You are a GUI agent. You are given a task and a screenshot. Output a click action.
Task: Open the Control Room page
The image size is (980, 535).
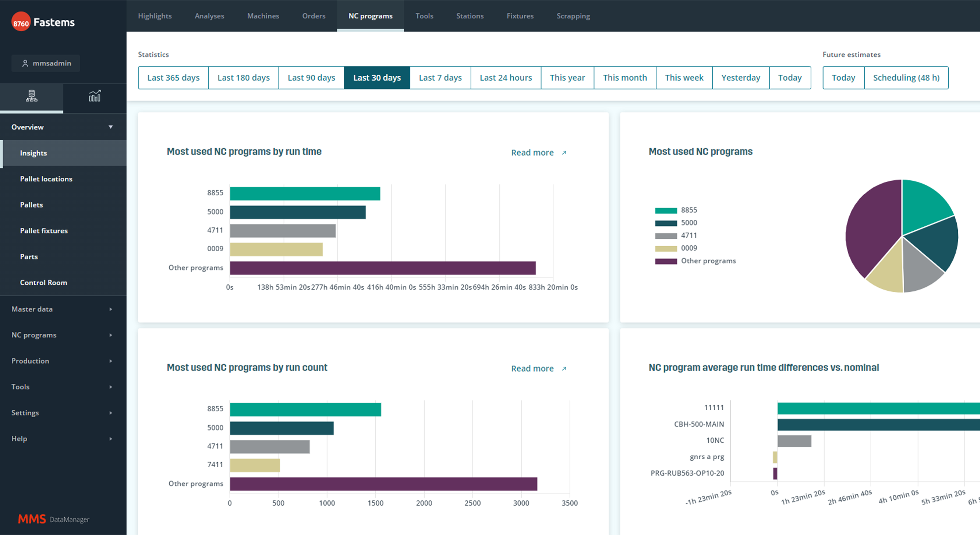pyautogui.click(x=44, y=282)
